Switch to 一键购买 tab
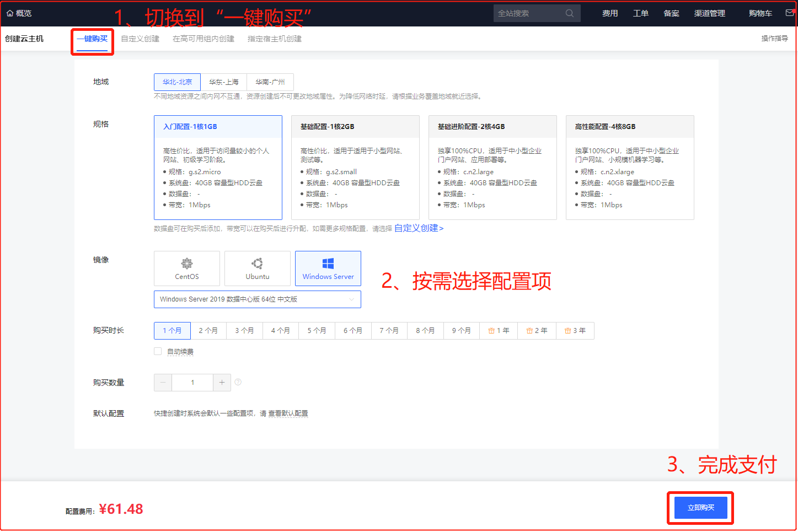 [x=92, y=39]
